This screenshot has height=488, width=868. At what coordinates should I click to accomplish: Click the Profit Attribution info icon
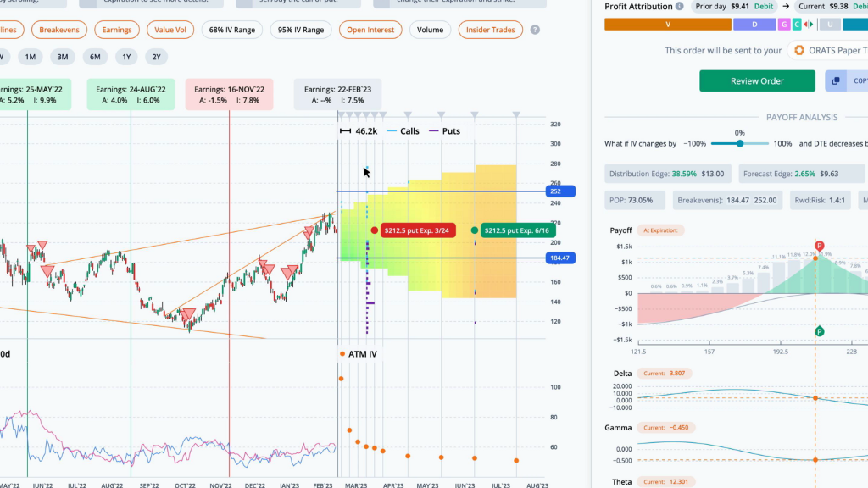coord(679,7)
